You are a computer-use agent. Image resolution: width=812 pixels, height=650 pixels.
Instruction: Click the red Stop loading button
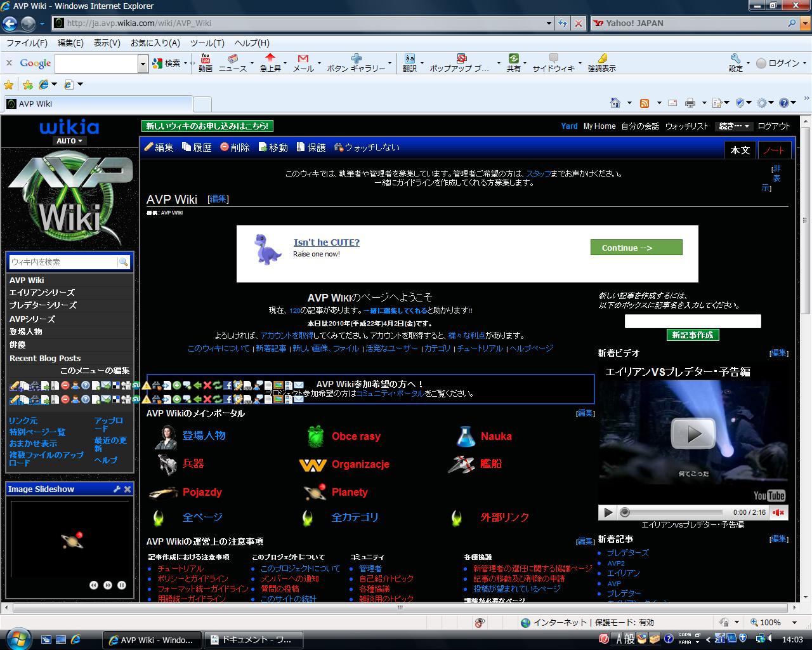click(x=579, y=23)
